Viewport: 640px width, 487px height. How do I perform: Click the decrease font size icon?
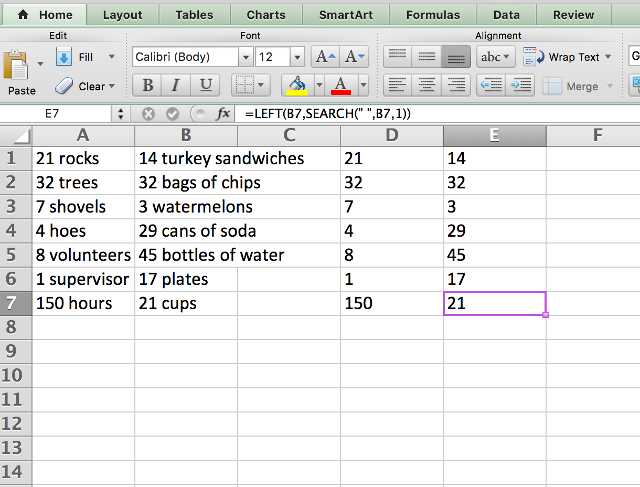[x=354, y=57]
